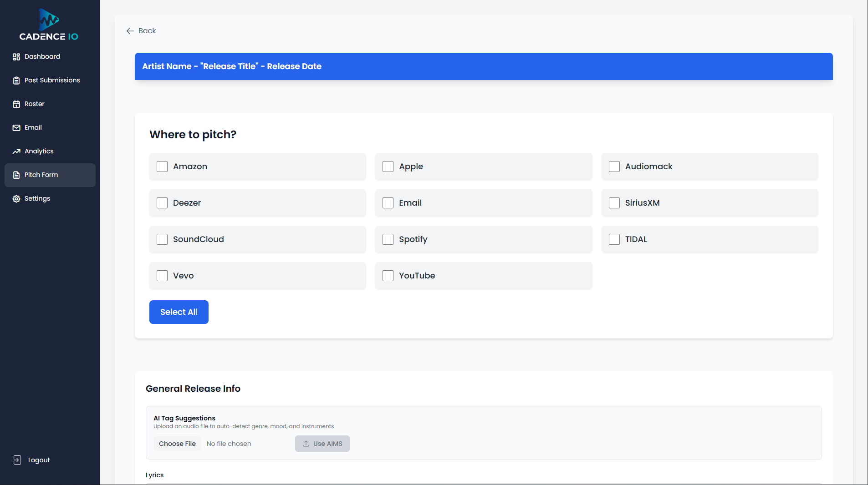Go to Past Submissions page
Viewport: 868px width, 485px height.
point(50,81)
